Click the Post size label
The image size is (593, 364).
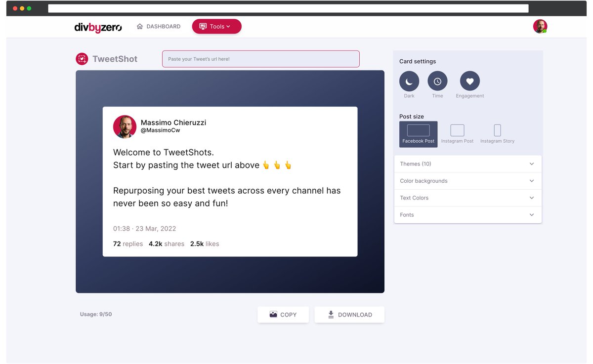pos(412,117)
